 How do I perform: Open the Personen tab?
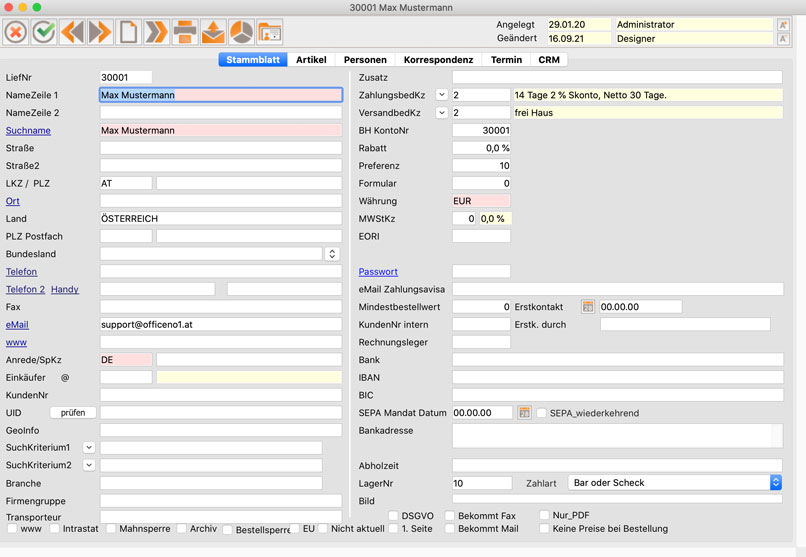click(x=365, y=60)
